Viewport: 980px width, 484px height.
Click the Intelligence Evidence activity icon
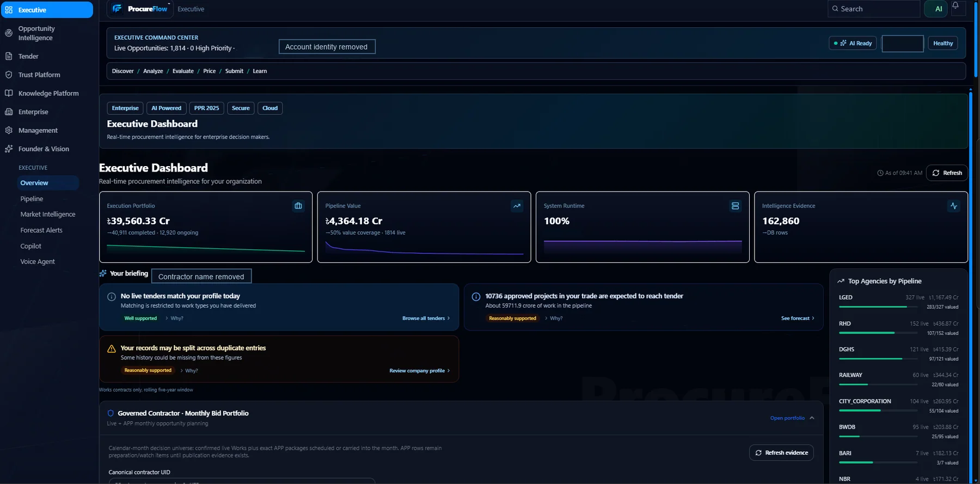coord(954,206)
